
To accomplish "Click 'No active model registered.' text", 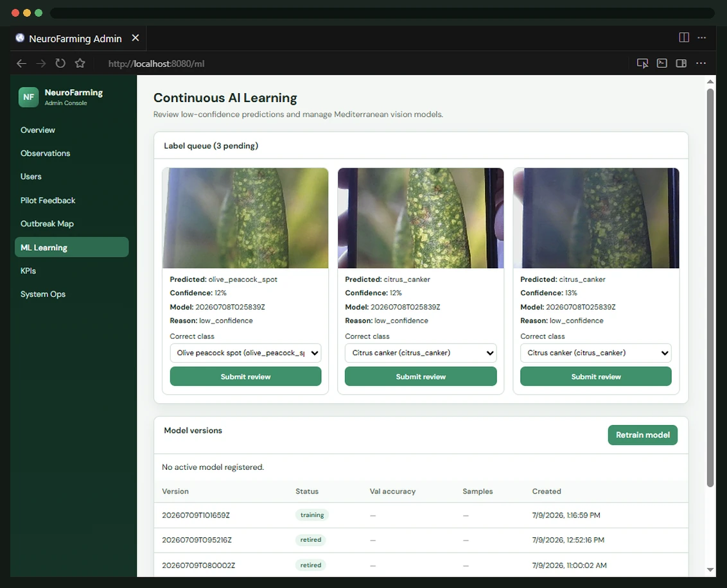I will coord(213,467).
